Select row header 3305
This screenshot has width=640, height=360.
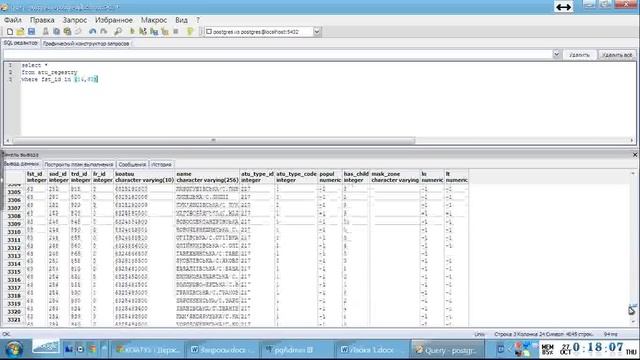(x=14, y=192)
